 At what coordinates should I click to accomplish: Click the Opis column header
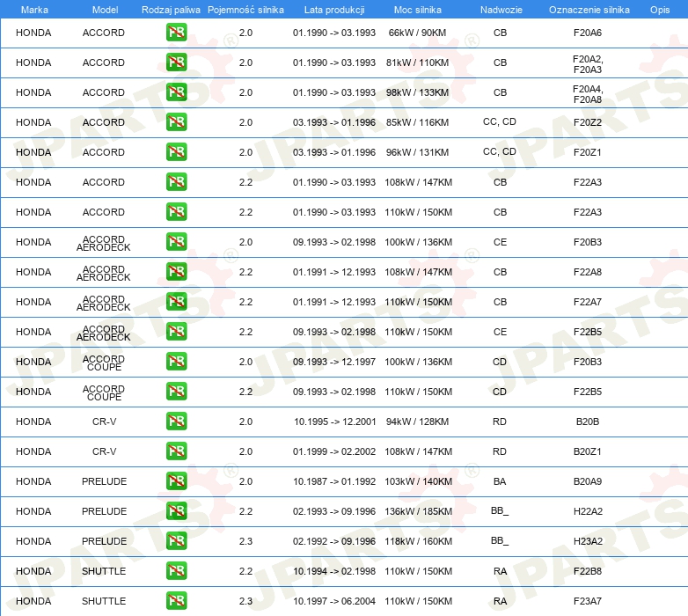coord(660,10)
